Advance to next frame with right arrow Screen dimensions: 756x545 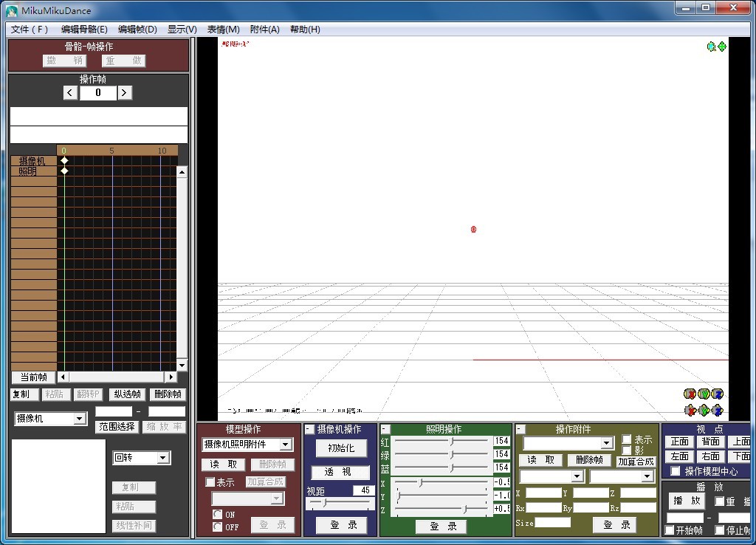point(125,93)
